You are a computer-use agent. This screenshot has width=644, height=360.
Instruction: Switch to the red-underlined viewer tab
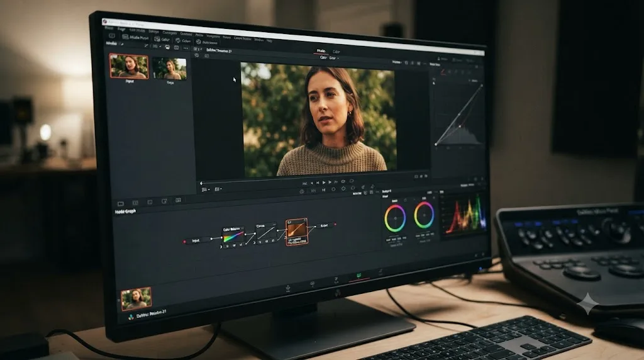pos(321,51)
